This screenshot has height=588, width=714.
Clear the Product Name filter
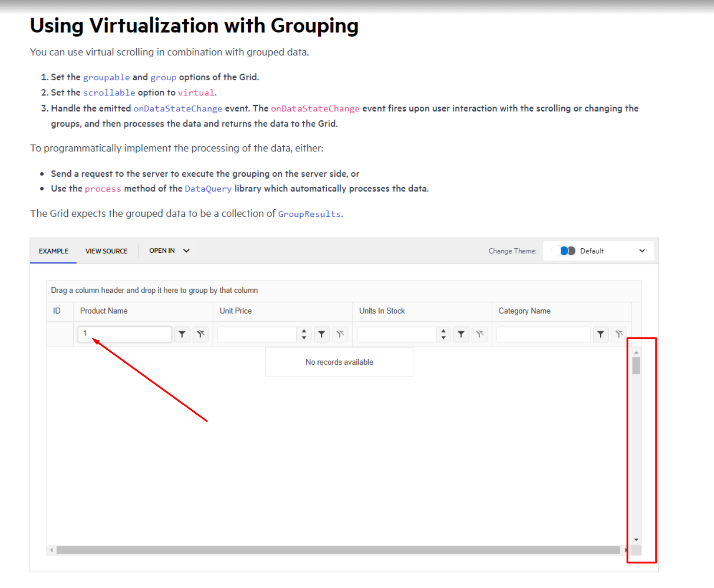pyautogui.click(x=201, y=334)
